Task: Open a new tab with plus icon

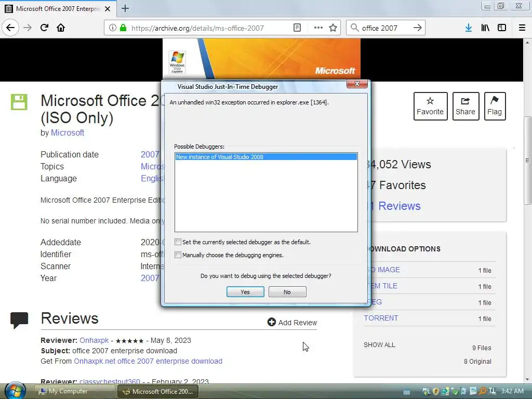Action: [125, 8]
